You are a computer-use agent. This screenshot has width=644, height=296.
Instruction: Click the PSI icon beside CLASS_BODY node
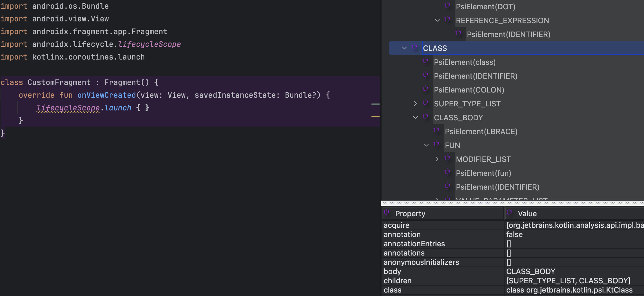pyautogui.click(x=425, y=116)
